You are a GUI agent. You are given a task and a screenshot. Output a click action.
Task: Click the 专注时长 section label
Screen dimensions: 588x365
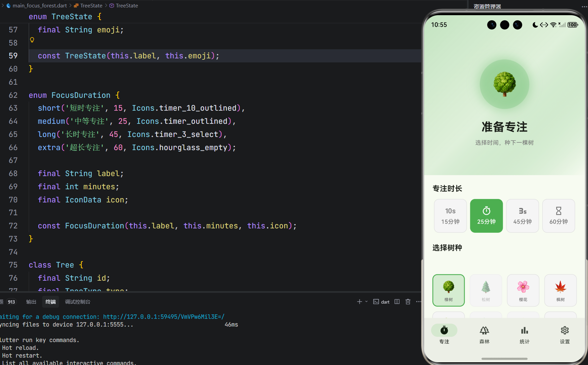447,189
